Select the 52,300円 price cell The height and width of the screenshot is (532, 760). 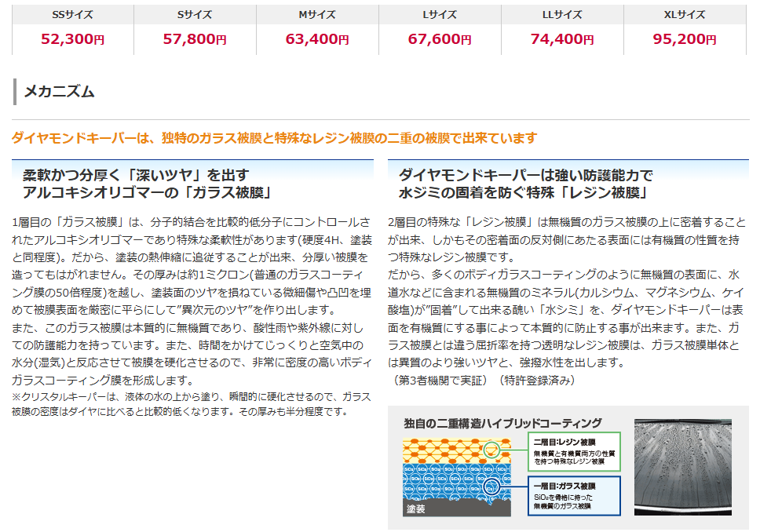tap(73, 39)
